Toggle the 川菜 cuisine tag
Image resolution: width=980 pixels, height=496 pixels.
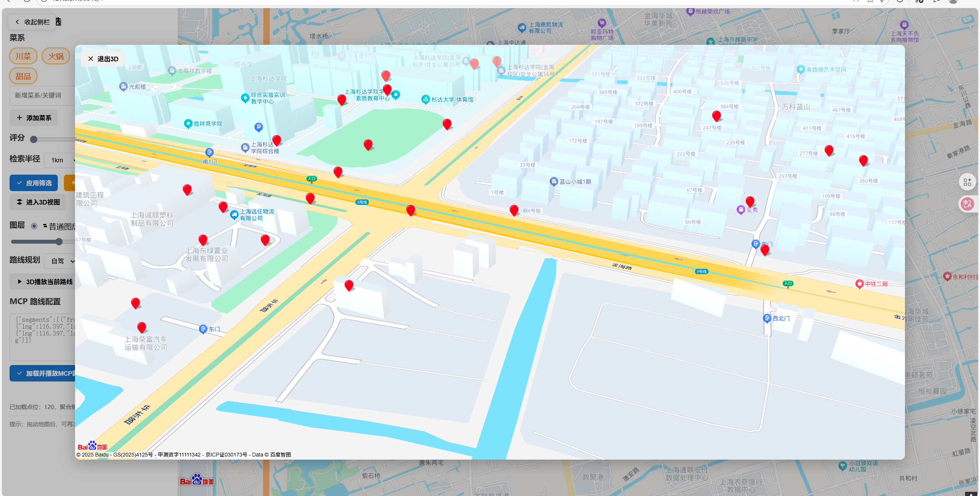pyautogui.click(x=23, y=56)
